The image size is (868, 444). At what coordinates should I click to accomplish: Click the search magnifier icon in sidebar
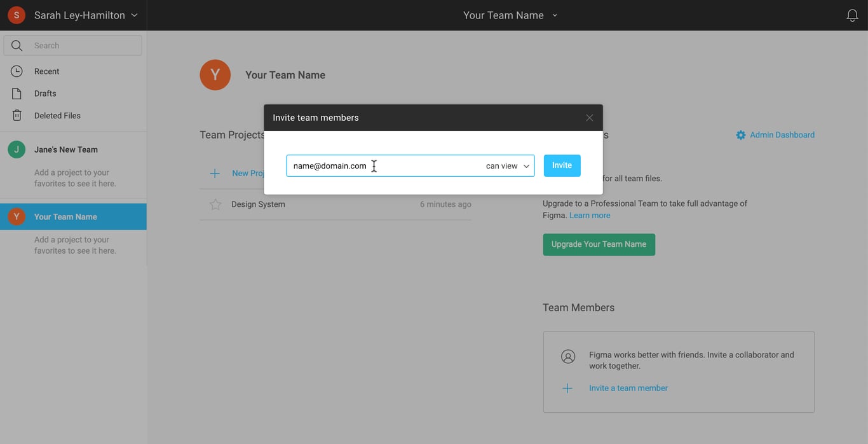point(17,46)
